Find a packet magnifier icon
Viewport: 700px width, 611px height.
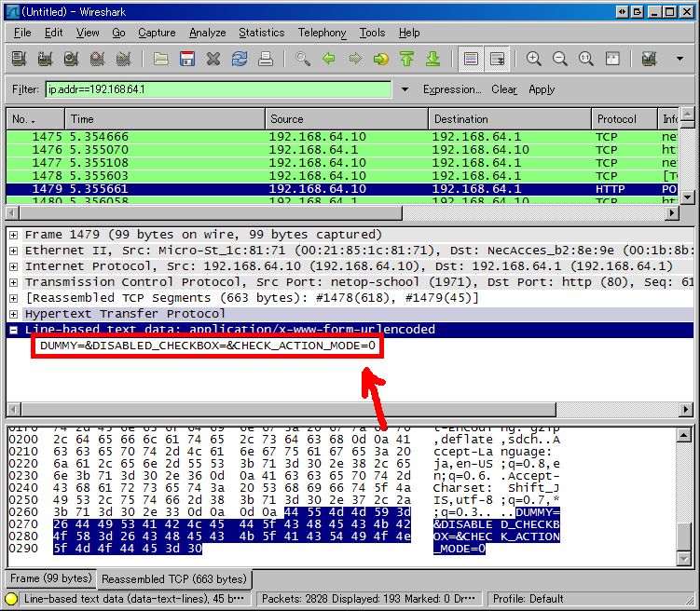(302, 59)
